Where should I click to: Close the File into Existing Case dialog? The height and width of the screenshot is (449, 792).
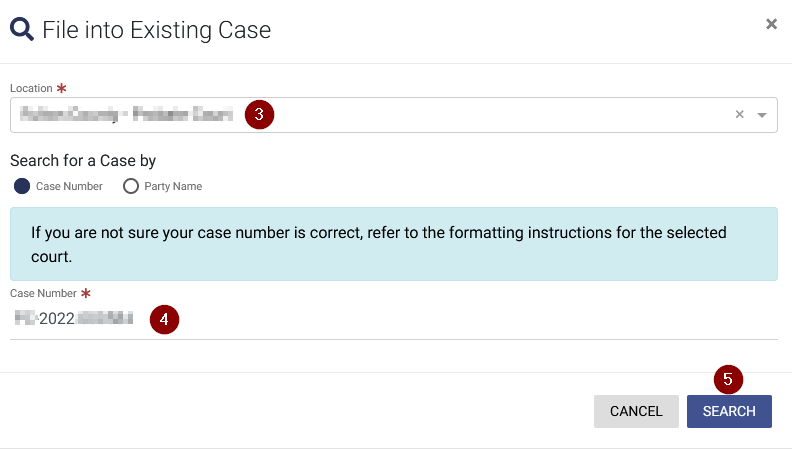[x=771, y=24]
